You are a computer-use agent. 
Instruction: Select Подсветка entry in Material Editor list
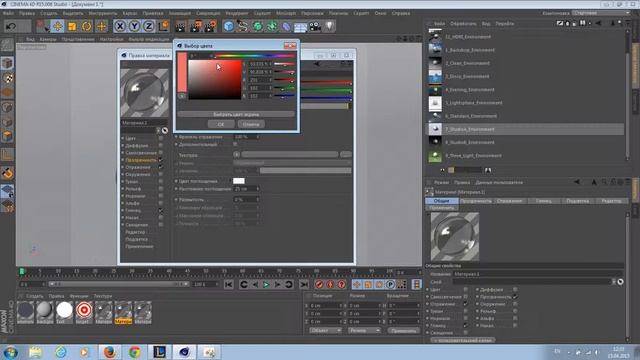pyautogui.click(x=136, y=239)
